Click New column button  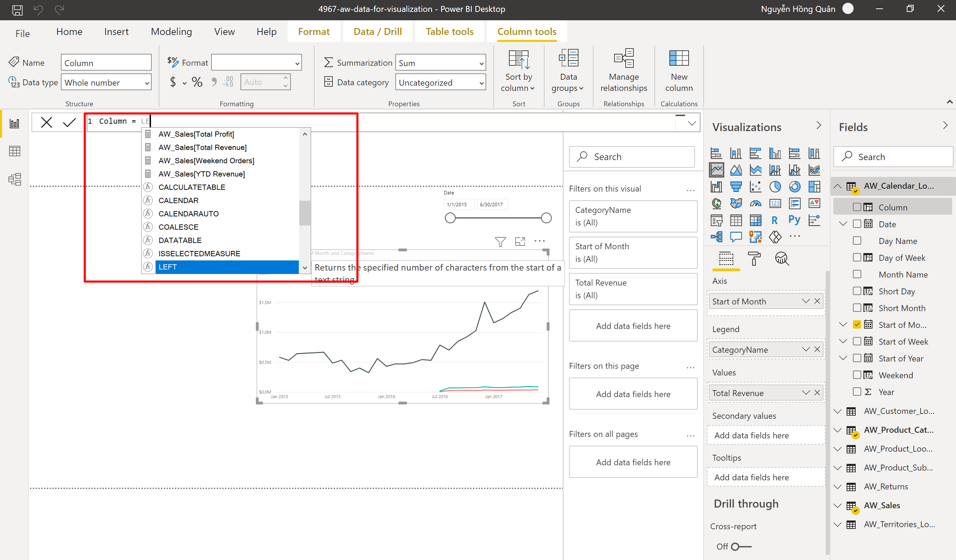pyautogui.click(x=679, y=71)
